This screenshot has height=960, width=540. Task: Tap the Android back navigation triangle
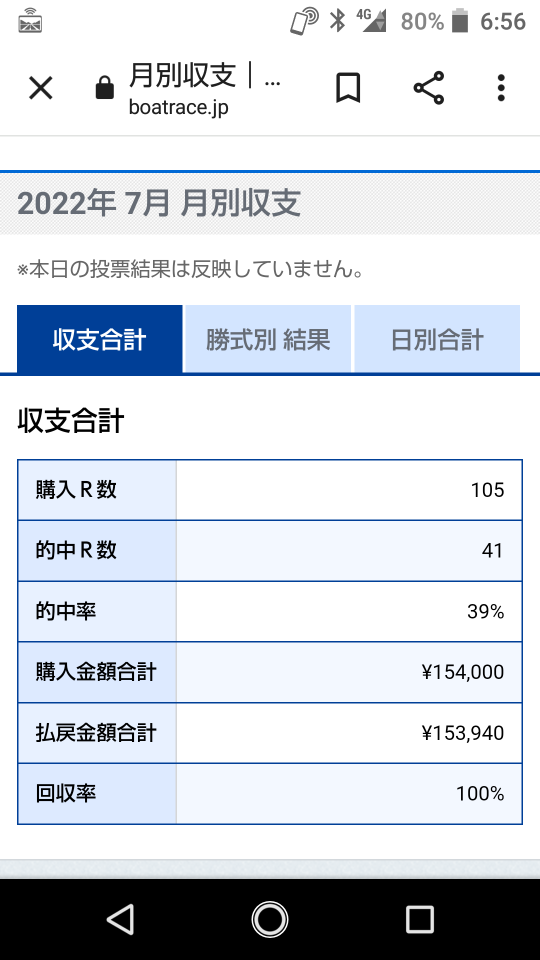tap(121, 919)
